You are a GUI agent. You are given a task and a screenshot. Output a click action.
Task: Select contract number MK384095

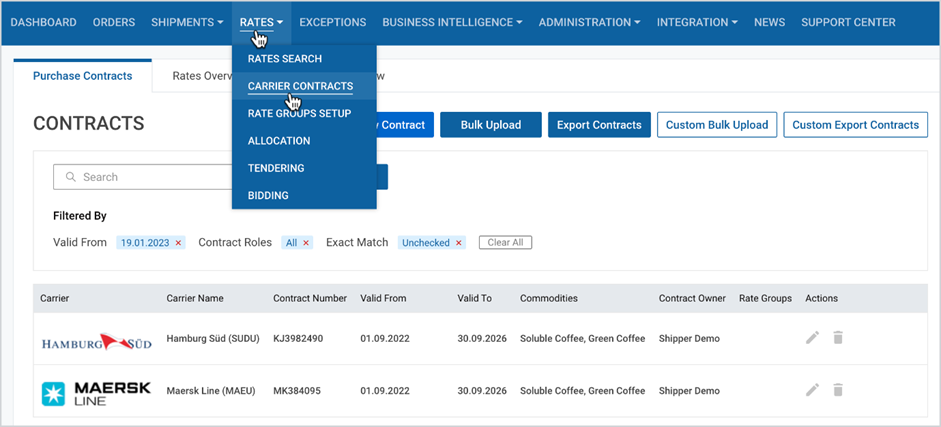(297, 391)
